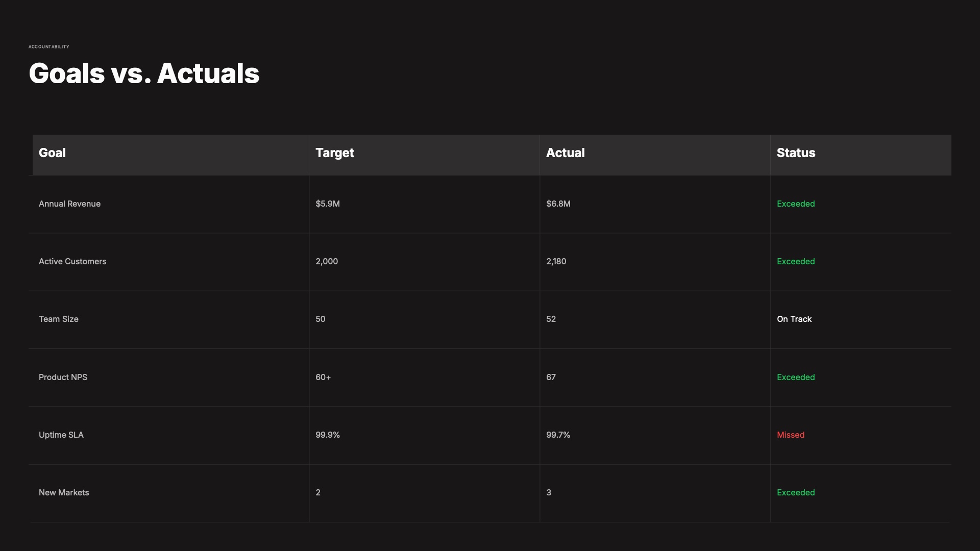Select the Team Size row label

[x=59, y=319]
